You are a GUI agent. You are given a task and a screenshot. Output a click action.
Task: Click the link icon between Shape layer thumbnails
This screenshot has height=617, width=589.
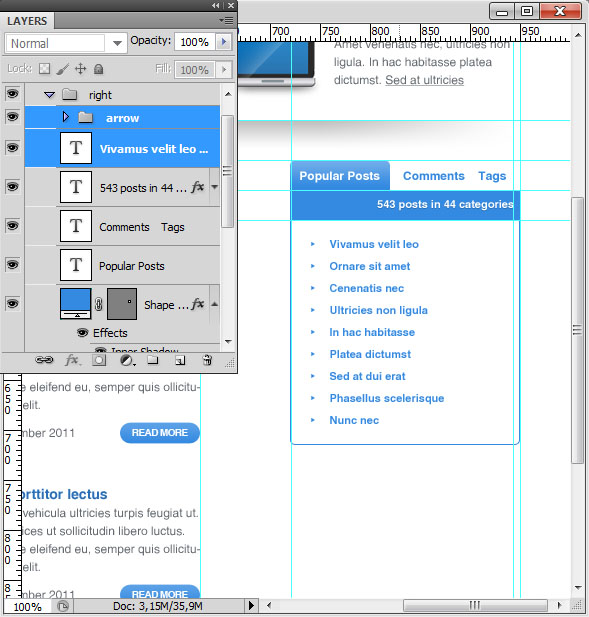[98, 304]
